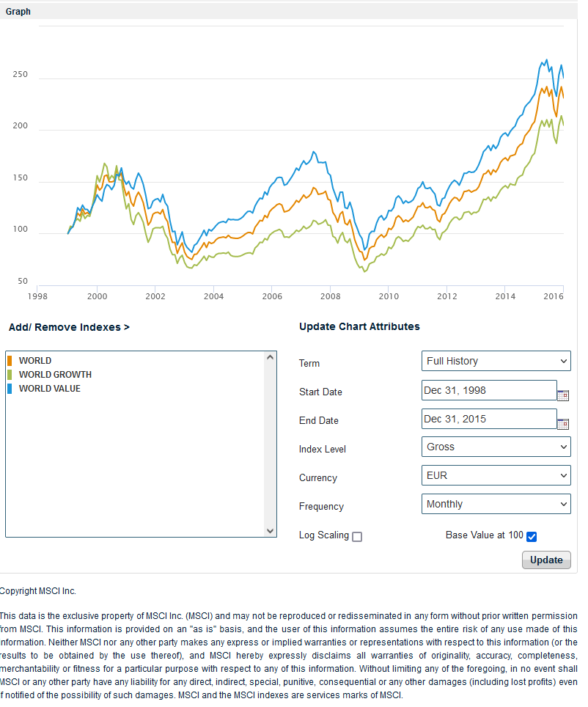Click the index list scroll down arrow

270,530
